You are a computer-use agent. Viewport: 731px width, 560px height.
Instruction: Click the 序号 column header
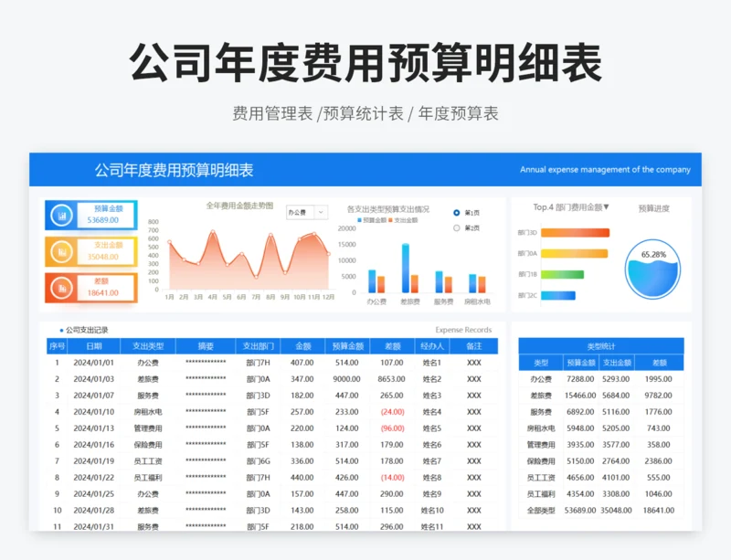pos(57,346)
